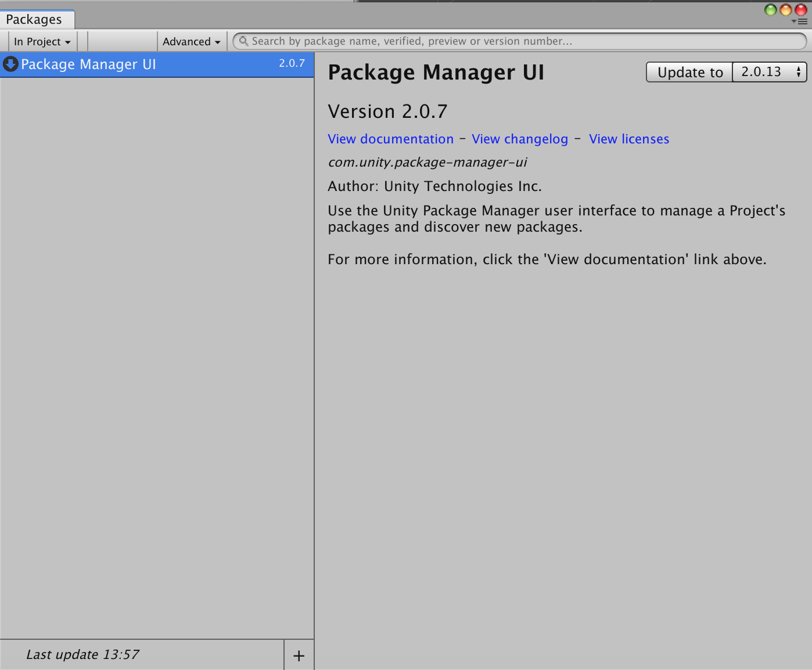Open the Advanced dropdown menu
The width and height of the screenshot is (812, 670).
pos(192,42)
